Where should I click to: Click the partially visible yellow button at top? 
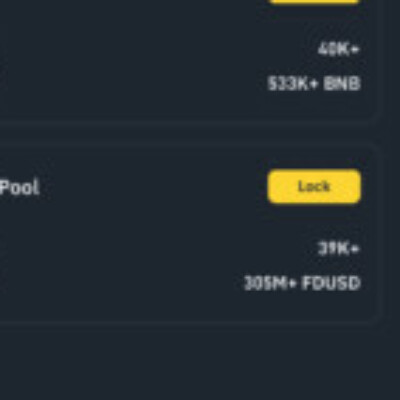coord(314,2)
